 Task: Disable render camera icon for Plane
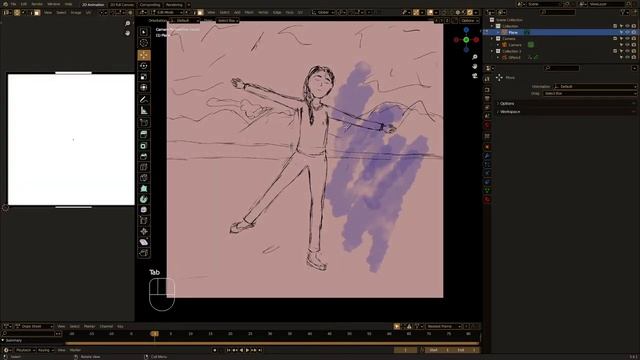pyautogui.click(x=633, y=32)
